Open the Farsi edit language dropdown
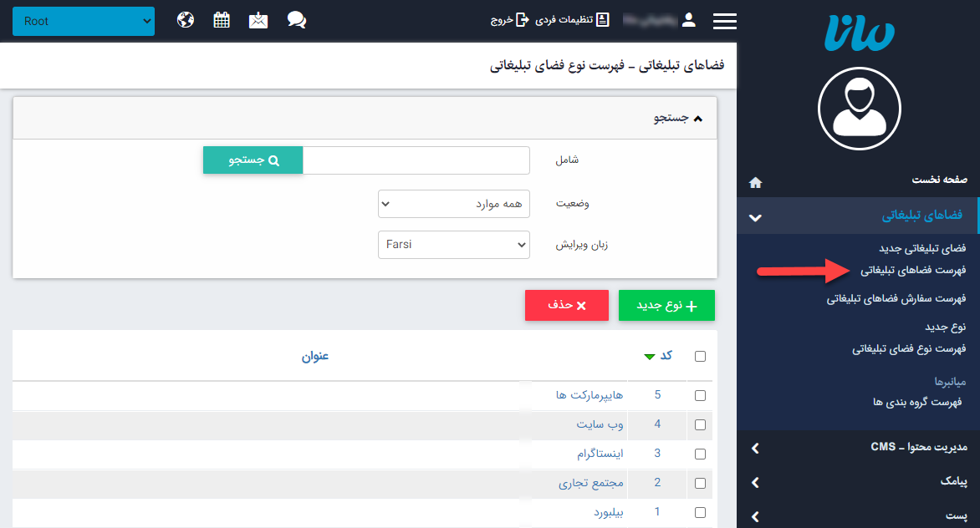The height and width of the screenshot is (528, 980). (x=454, y=244)
